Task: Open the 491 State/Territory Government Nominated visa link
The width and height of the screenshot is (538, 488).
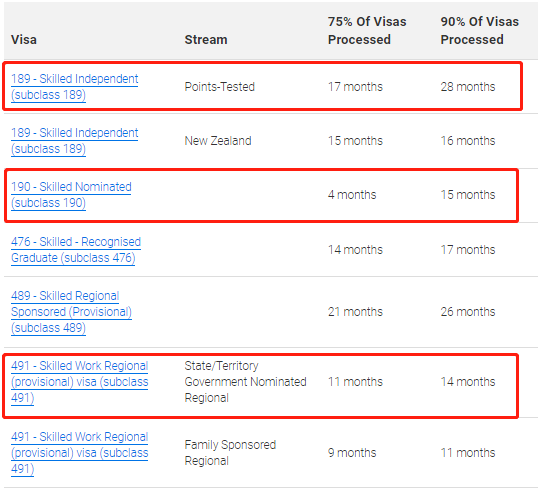Action: (79, 382)
